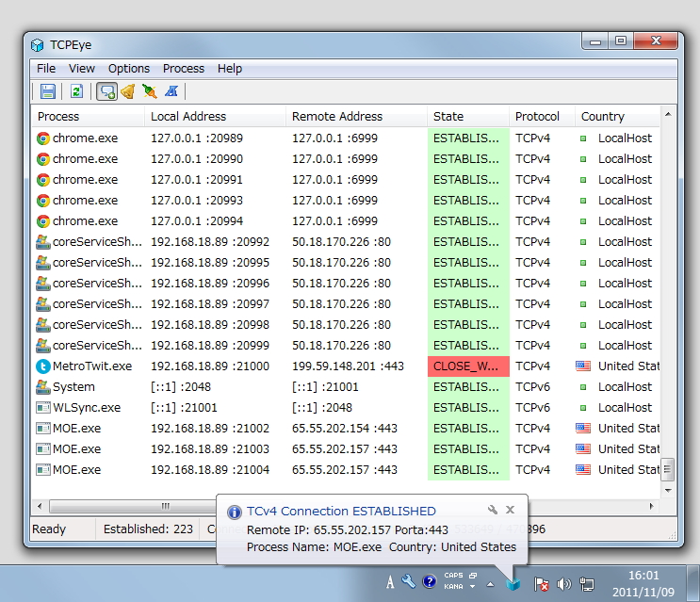The height and width of the screenshot is (602, 700).
Task: Click the TCv4 Connection ESTABLISHED balloon title
Action: click(341, 511)
